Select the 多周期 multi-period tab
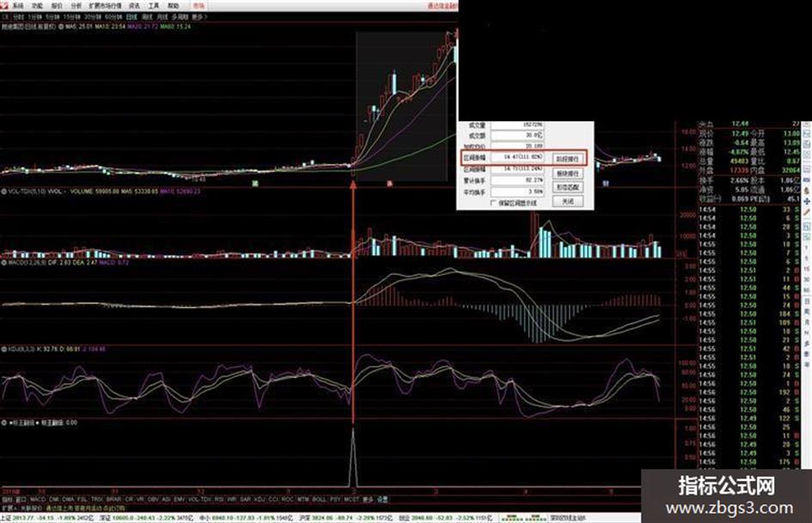The width and height of the screenshot is (812, 523). click(x=180, y=16)
